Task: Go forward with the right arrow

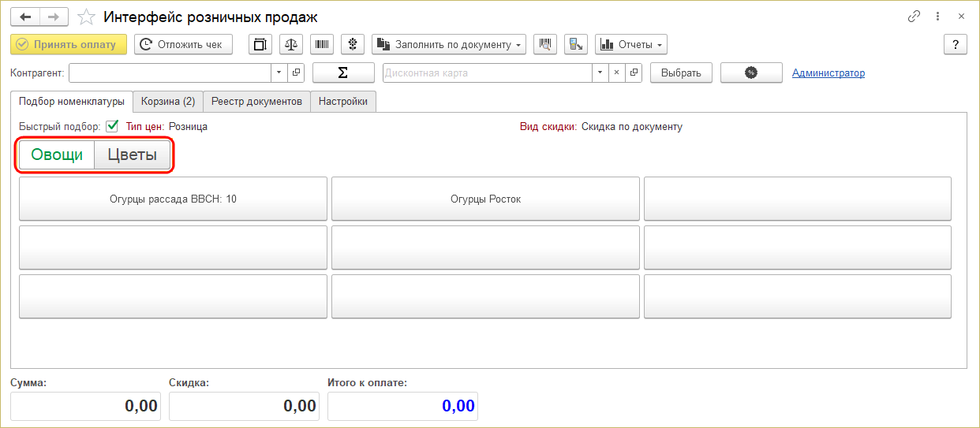Action: click(x=53, y=17)
